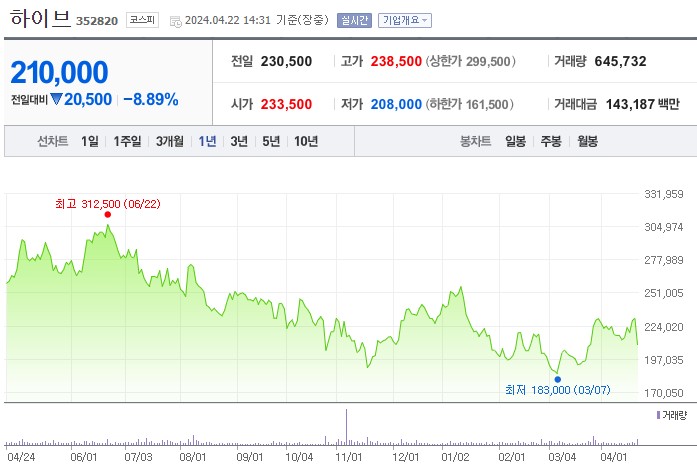Image resolution: width=697 pixels, height=471 pixels.
Task: Select the 1년 chart range
Action: tap(207, 141)
